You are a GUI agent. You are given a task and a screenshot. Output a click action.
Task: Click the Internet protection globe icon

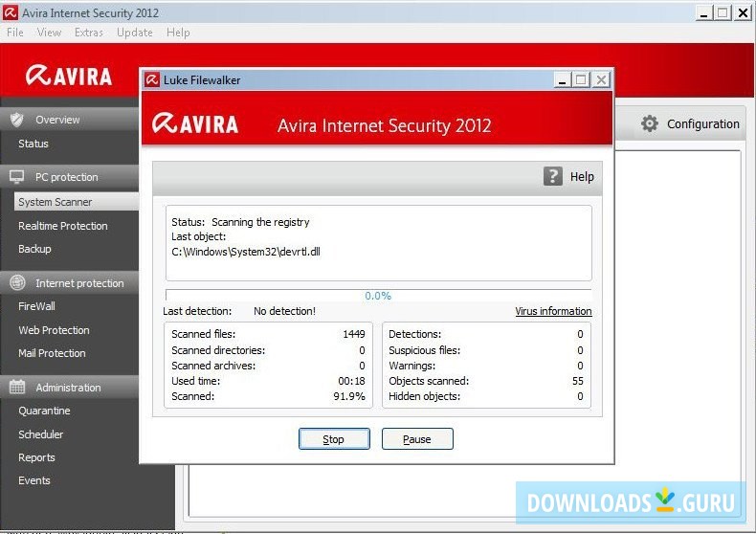click(x=17, y=283)
